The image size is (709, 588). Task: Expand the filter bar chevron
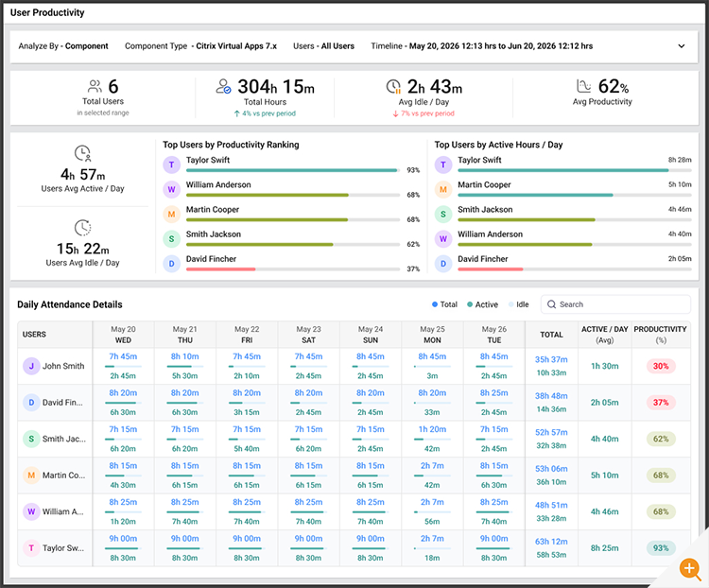[682, 46]
